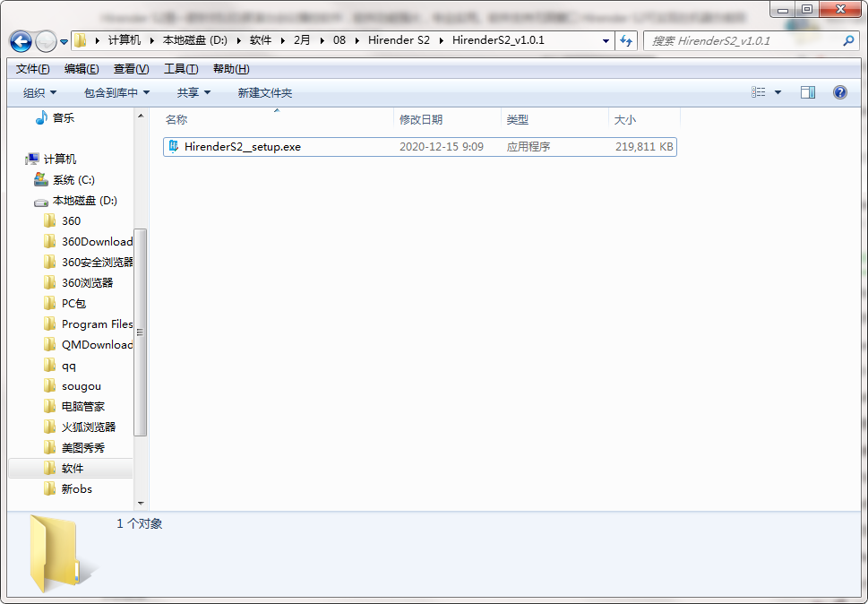Click the refresh button beside address bar
The width and height of the screenshot is (868, 604).
tap(626, 40)
